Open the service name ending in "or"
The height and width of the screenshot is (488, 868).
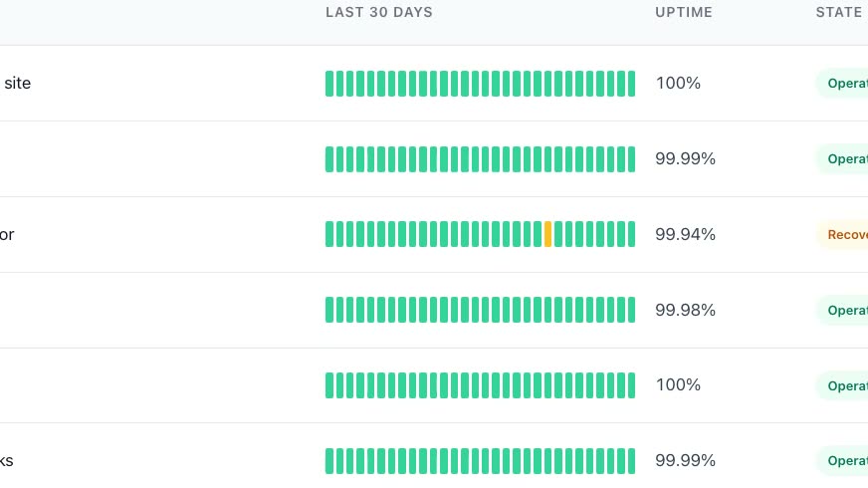point(7,234)
